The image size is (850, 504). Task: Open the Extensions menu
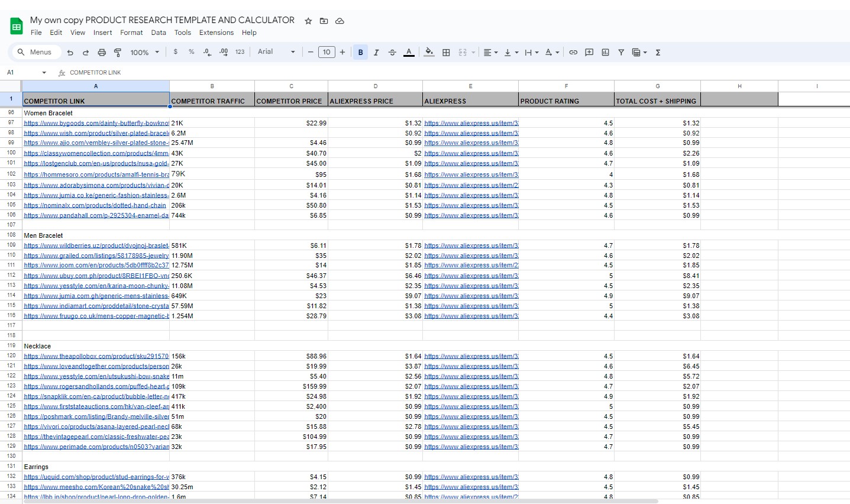(216, 33)
